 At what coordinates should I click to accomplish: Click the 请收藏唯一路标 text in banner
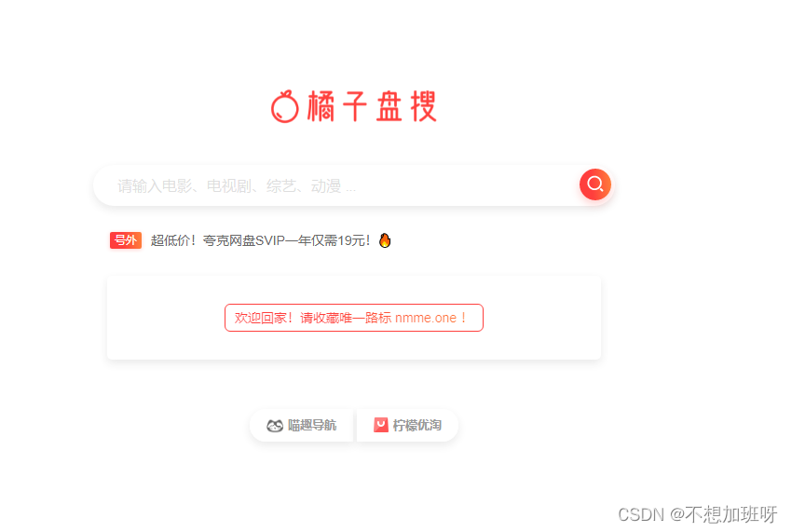(x=346, y=318)
